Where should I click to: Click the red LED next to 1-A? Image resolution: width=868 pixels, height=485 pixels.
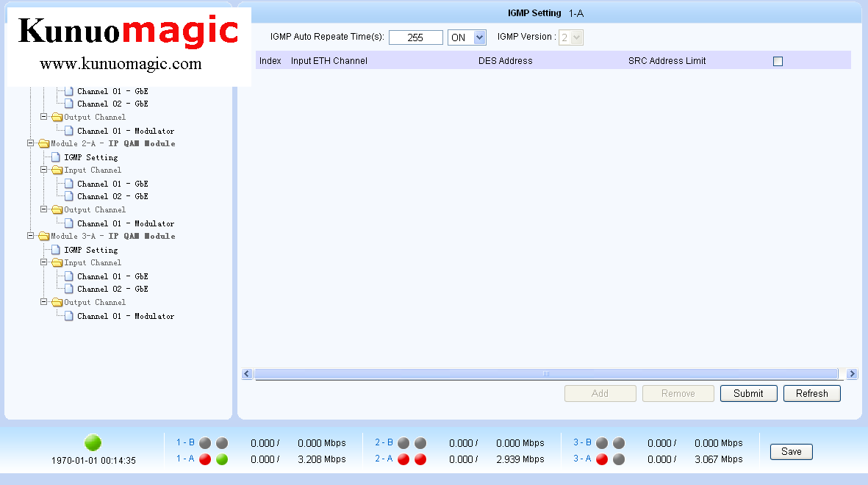(205, 459)
